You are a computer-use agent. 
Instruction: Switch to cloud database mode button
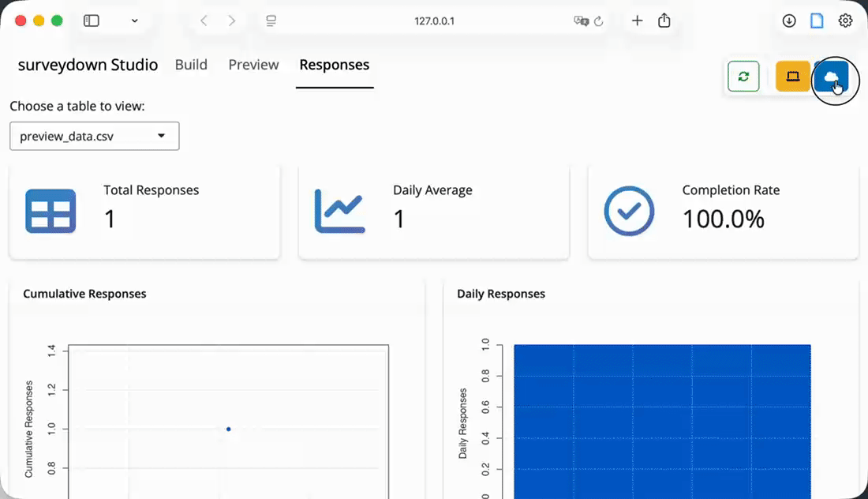coord(831,77)
